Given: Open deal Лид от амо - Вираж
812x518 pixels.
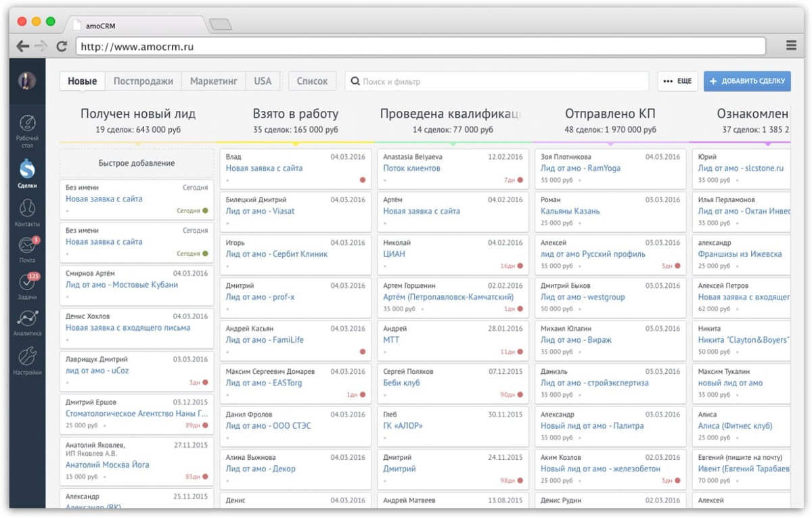Looking at the screenshot, I should 576,339.
